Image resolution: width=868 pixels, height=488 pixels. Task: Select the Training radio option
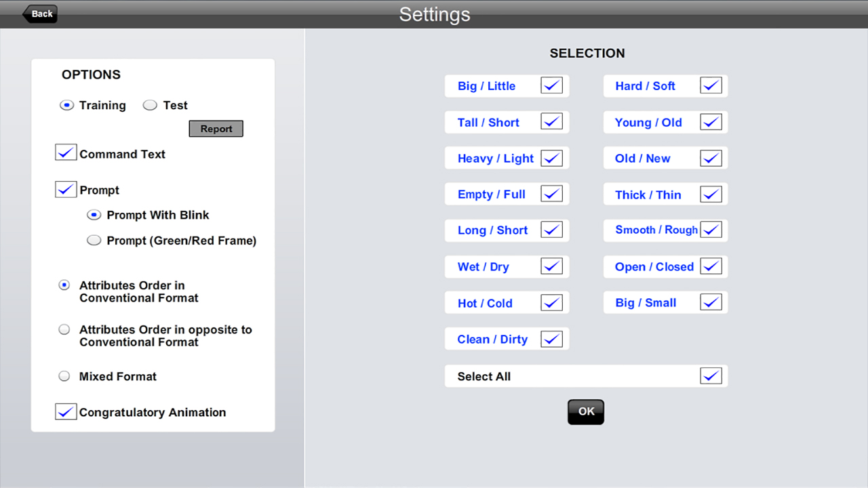click(66, 106)
